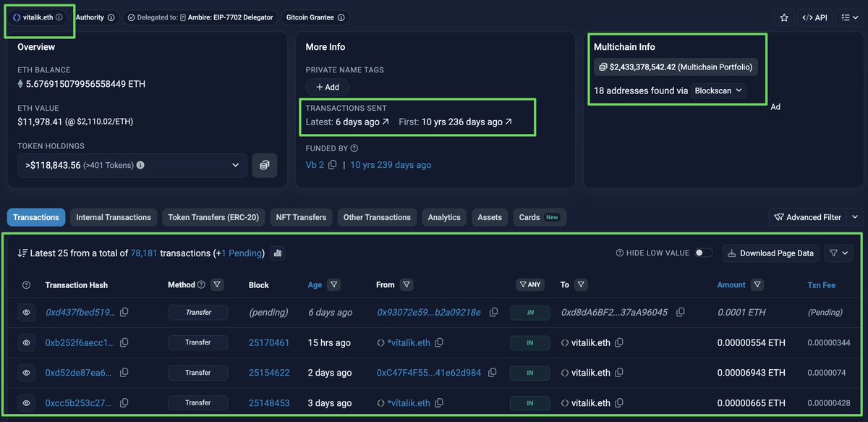Open the Advanced Filter button
868x422 pixels.
[x=807, y=217]
